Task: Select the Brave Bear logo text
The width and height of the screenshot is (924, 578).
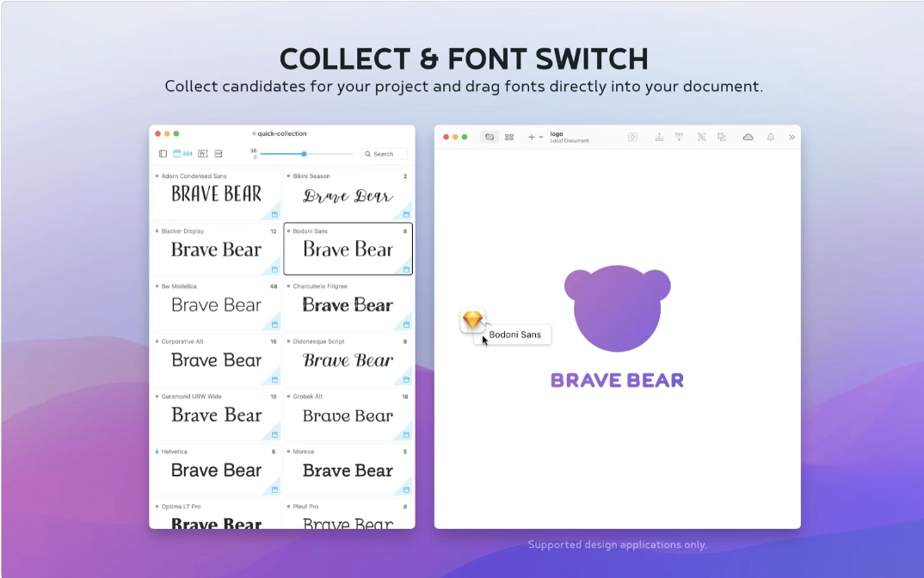Action: click(x=617, y=380)
